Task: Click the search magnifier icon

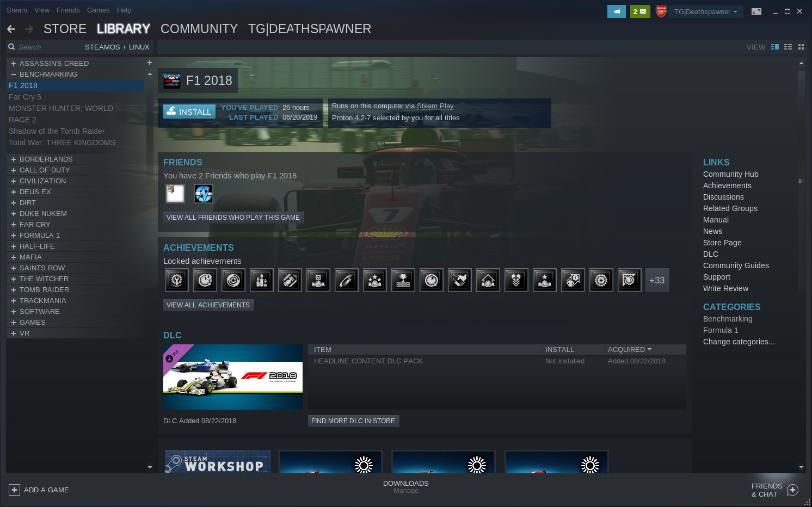Action: [x=11, y=47]
